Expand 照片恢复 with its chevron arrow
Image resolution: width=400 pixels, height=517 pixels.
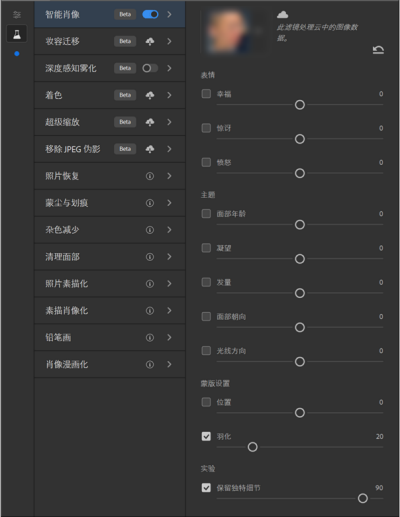pyautogui.click(x=169, y=176)
